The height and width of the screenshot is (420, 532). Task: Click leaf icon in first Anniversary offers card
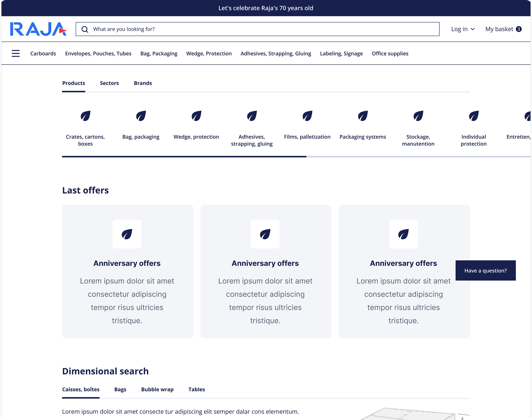pos(127,234)
